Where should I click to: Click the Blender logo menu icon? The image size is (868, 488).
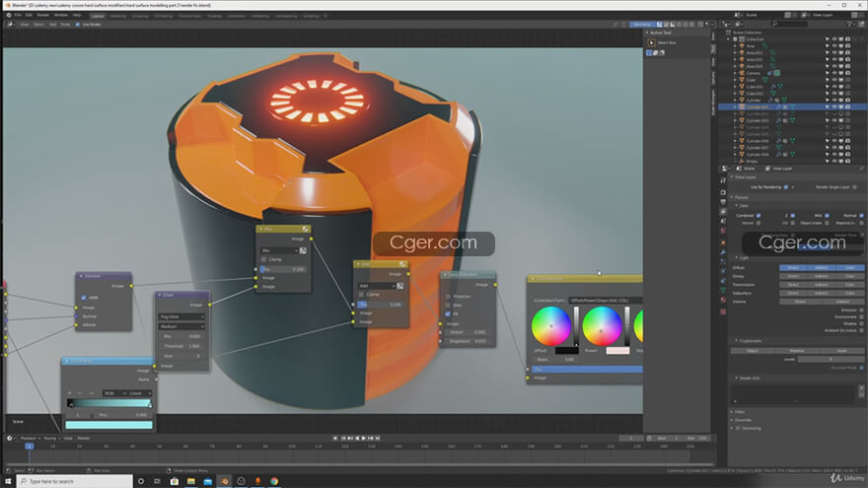[x=10, y=16]
